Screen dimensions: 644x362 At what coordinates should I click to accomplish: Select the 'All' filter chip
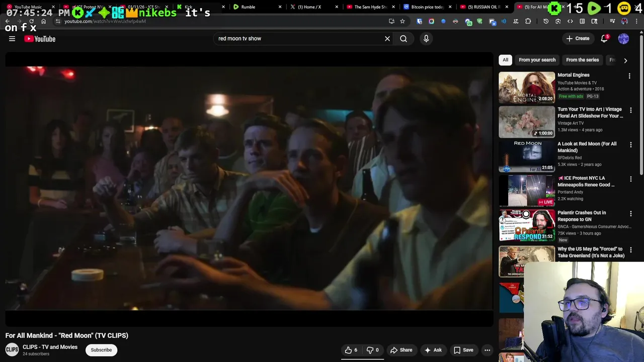tap(505, 60)
